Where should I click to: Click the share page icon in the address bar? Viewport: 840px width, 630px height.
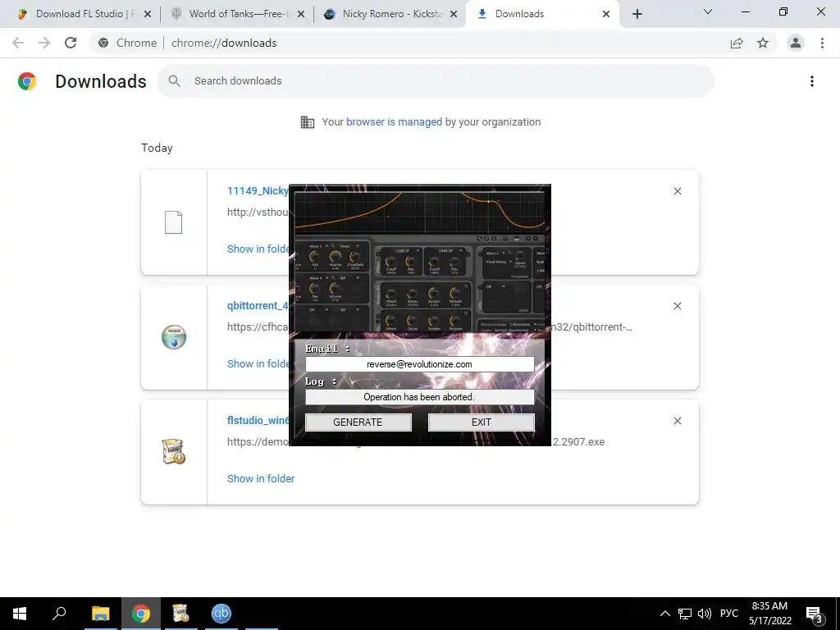coord(737,43)
